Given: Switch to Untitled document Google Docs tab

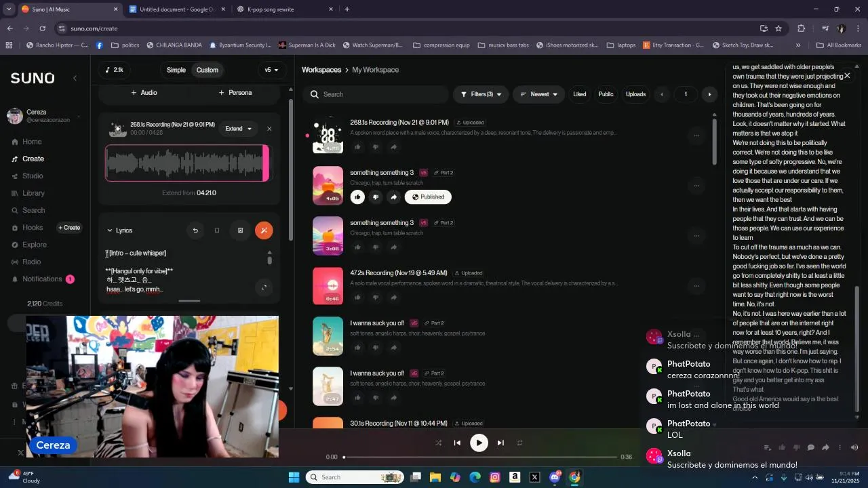Looking at the screenshot, I should [x=178, y=9].
